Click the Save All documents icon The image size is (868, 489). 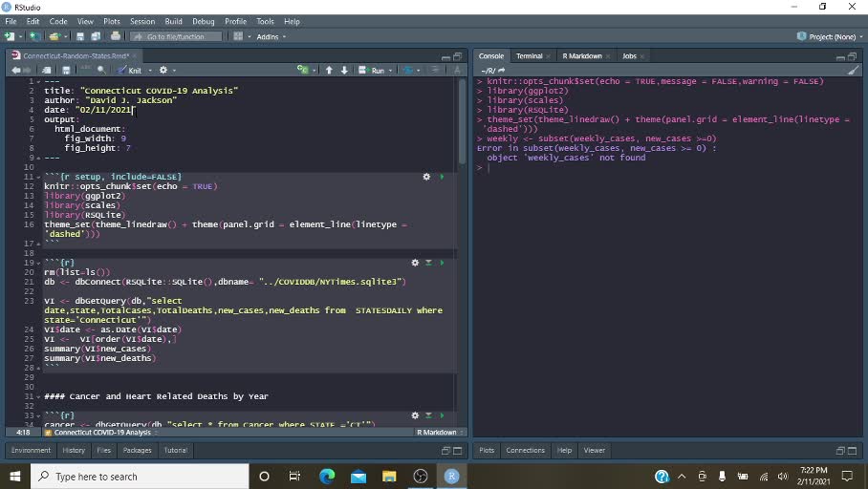coord(96,36)
